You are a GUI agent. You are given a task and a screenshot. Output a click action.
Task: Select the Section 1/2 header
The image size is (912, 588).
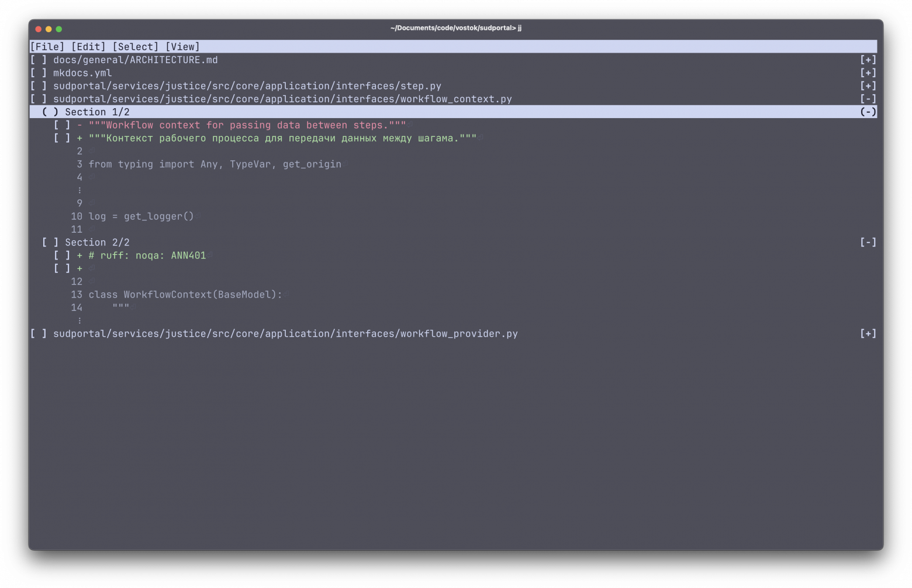click(x=453, y=112)
